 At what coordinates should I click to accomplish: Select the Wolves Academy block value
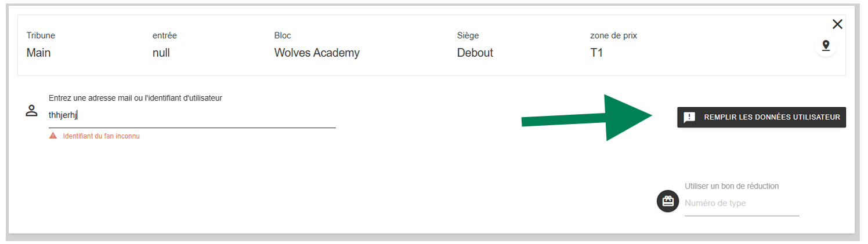317,53
